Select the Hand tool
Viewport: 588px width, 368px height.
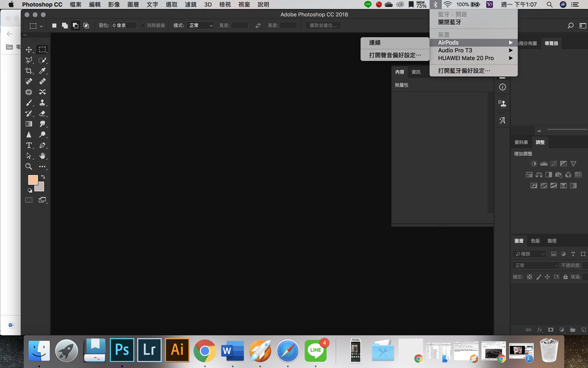(x=43, y=156)
